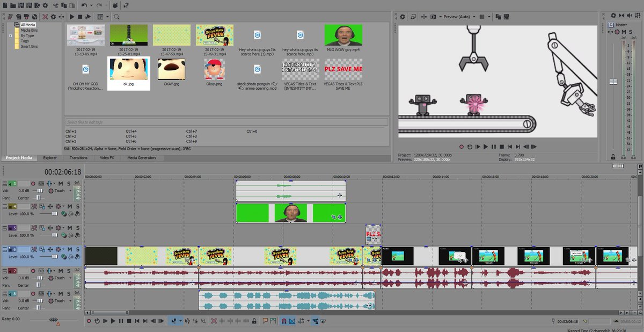Click the Dim Output speaker icon

click(630, 16)
